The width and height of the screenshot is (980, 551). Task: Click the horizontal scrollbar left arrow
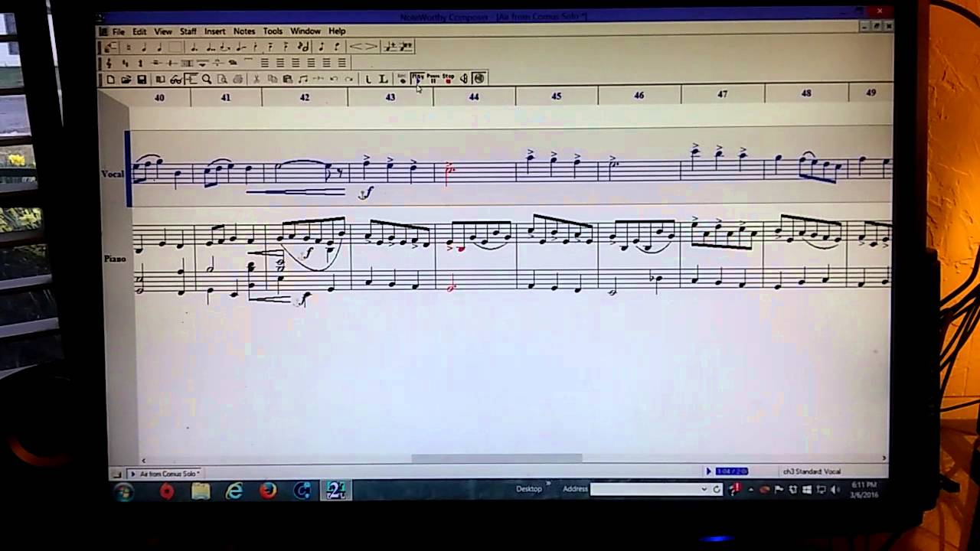pos(144,461)
